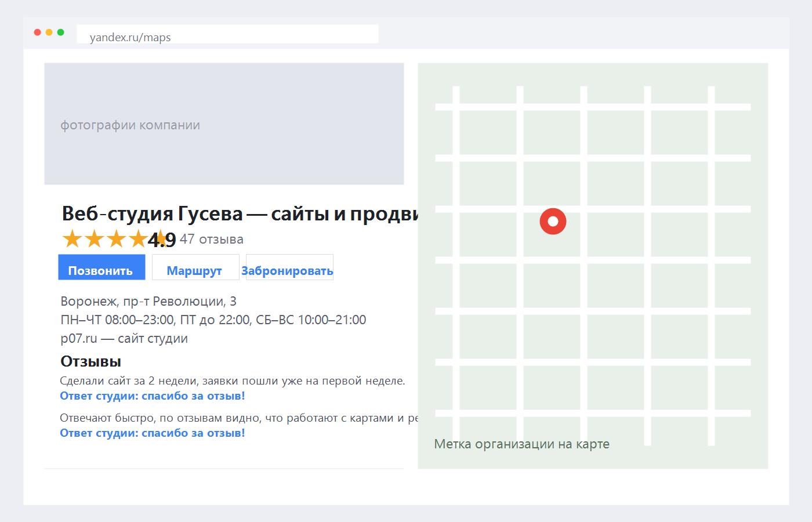Image resolution: width=812 pixels, height=522 pixels.
Task: Click the rating value 4.9
Action: [162, 240]
